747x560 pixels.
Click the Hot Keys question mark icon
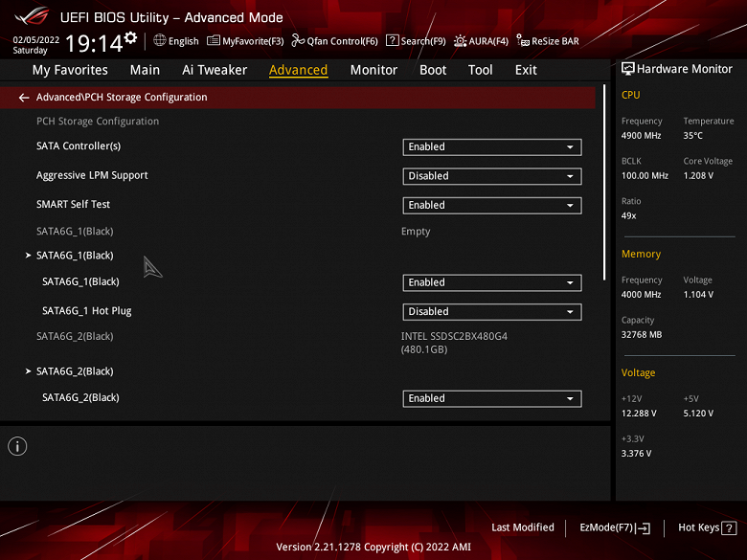tap(729, 528)
